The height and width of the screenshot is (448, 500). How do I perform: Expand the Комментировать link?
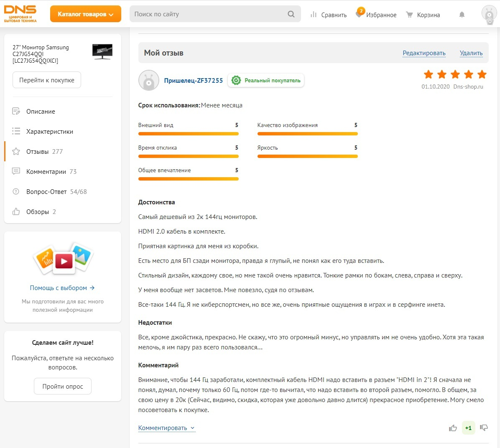[166, 428]
